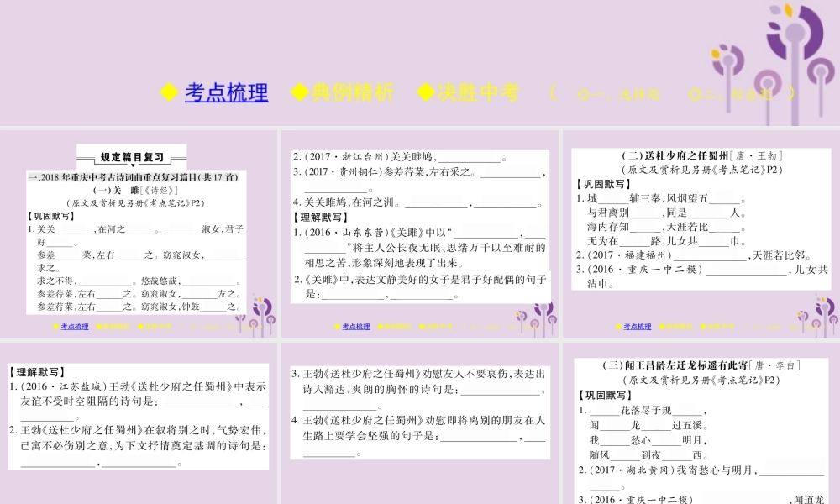Select the 2016 山东东营 《关雎》 question
Screen dimensions: 840x504
419,248
